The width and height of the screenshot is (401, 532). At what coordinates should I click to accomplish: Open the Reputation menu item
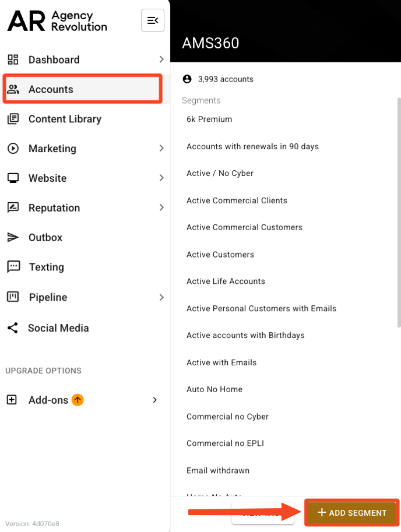pyautogui.click(x=85, y=207)
